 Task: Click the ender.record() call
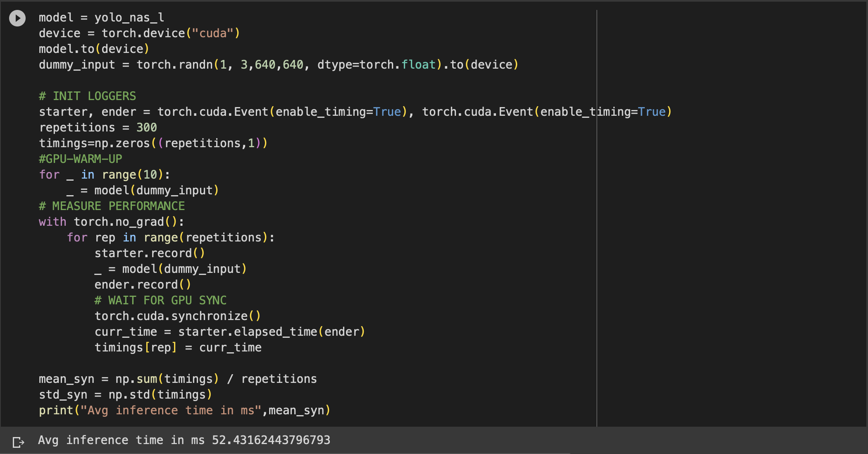pos(142,284)
